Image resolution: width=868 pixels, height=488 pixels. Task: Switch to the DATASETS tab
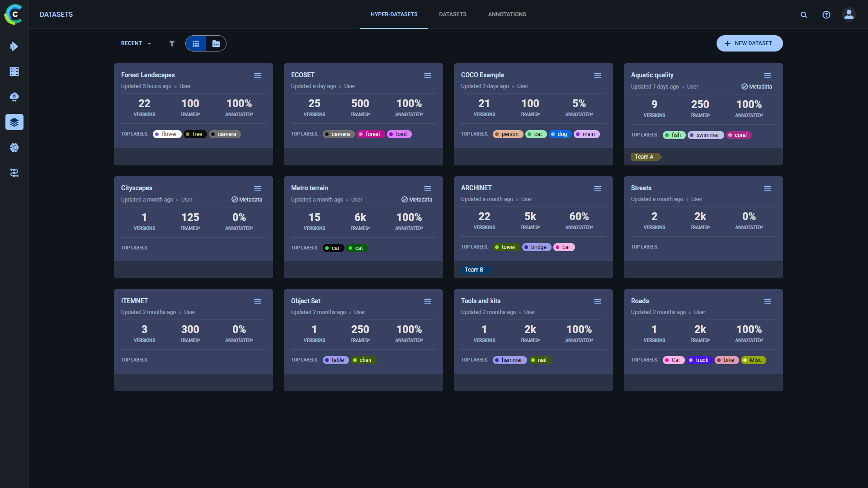click(x=452, y=14)
